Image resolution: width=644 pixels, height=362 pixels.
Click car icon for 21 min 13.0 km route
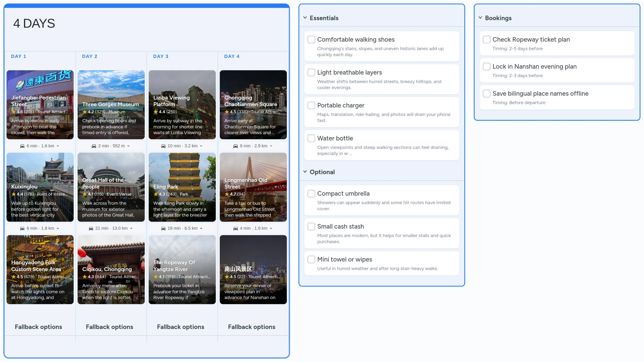[91, 228]
